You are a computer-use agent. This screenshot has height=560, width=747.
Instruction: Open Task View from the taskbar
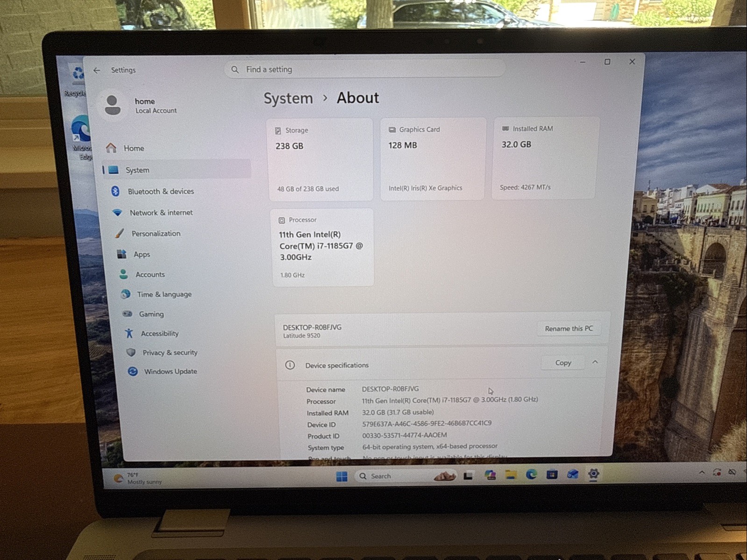tap(469, 476)
